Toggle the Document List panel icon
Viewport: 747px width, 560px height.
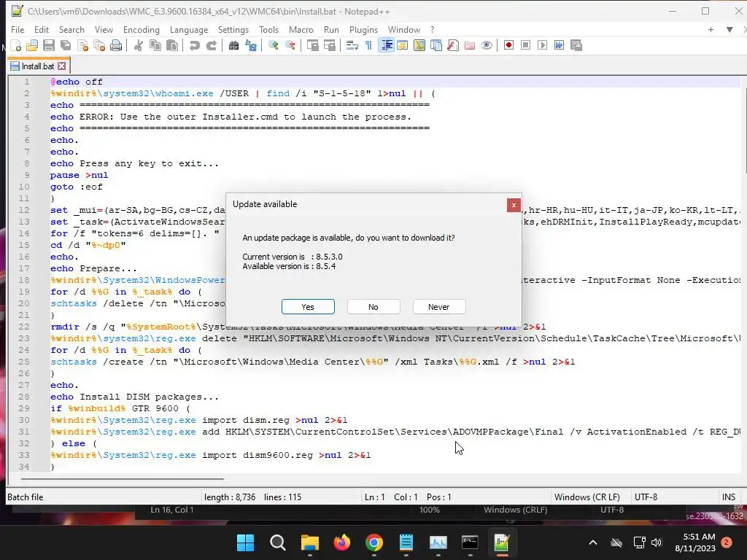click(x=436, y=45)
